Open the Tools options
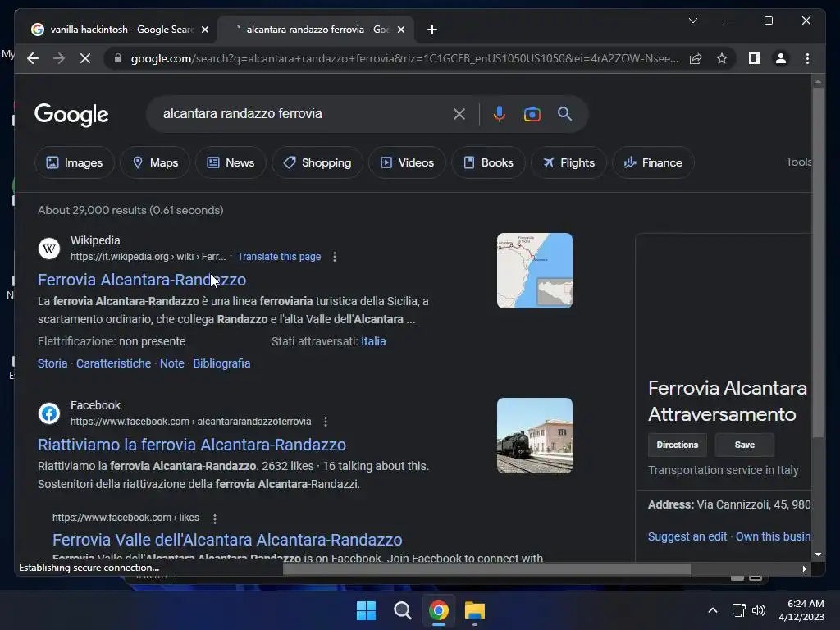This screenshot has height=630, width=840. pos(798,162)
